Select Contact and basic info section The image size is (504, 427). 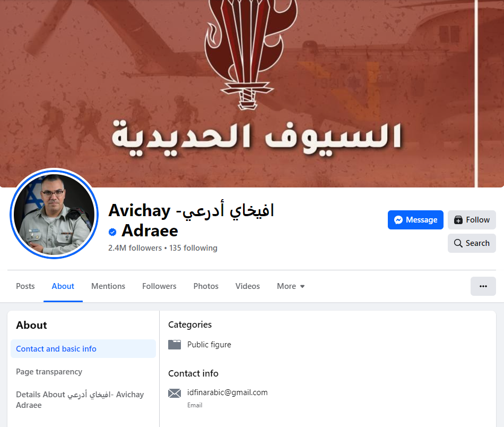coord(83,349)
